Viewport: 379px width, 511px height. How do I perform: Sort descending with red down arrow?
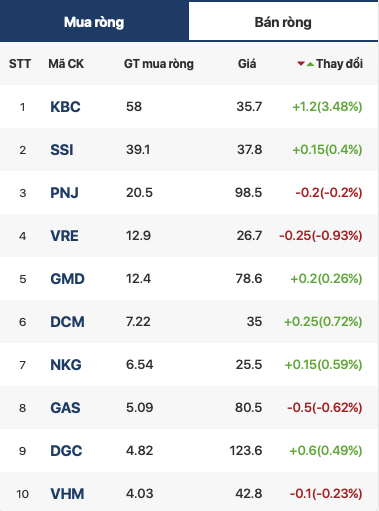click(301, 63)
